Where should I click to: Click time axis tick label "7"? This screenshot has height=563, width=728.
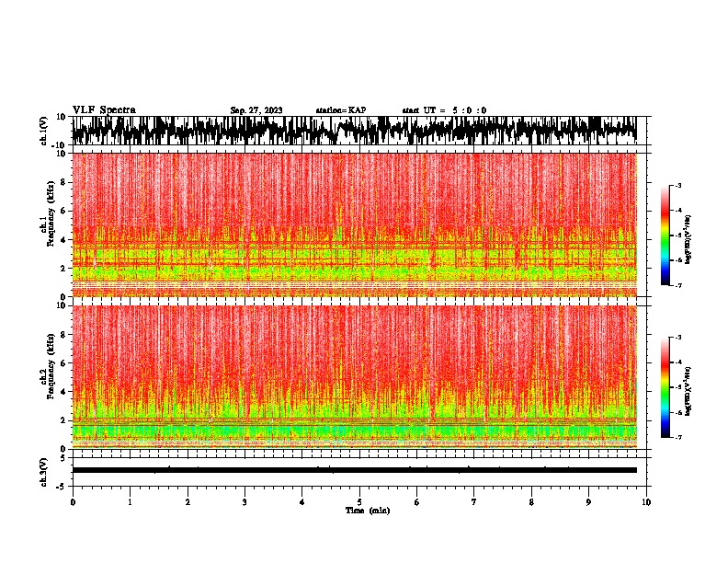pos(474,502)
